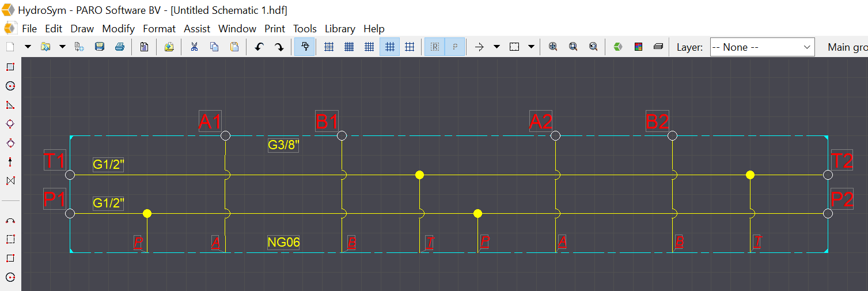
Task: Open the File menu
Action: coord(29,29)
